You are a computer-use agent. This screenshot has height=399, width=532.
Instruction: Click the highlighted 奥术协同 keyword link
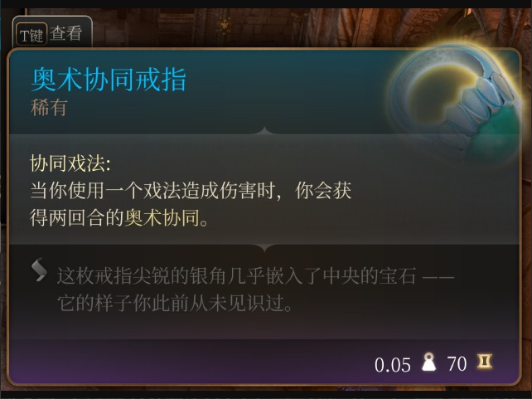[x=162, y=217]
